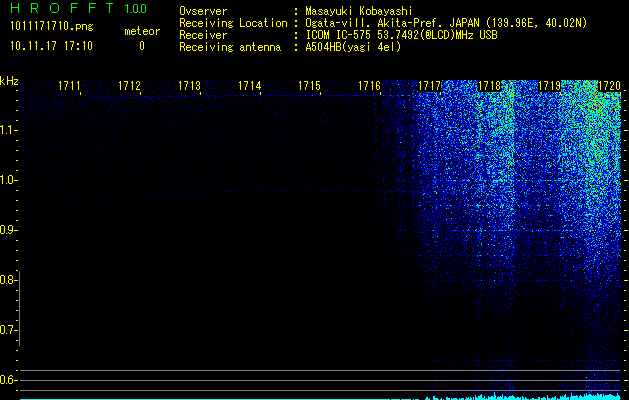629x400 pixels.
Task: Click the Ovserver field label
Action: click(203, 11)
